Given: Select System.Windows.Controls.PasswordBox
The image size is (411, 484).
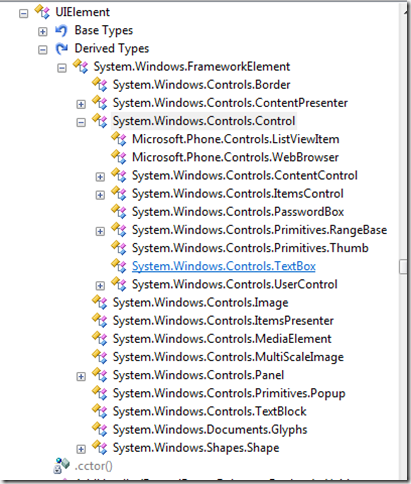Looking at the screenshot, I should [238, 212].
